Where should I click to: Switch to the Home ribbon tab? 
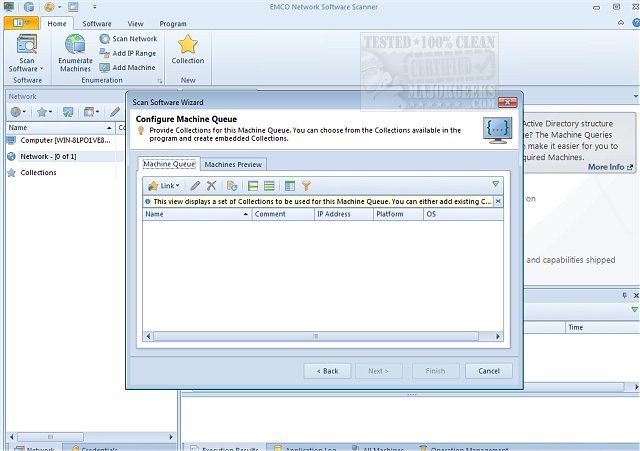point(57,24)
